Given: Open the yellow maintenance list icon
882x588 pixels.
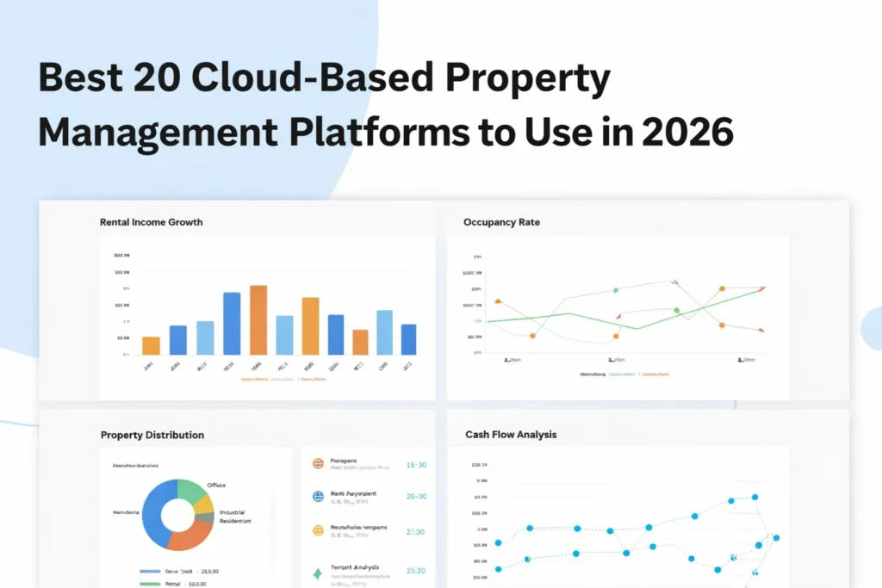Looking at the screenshot, I should pos(318,529).
